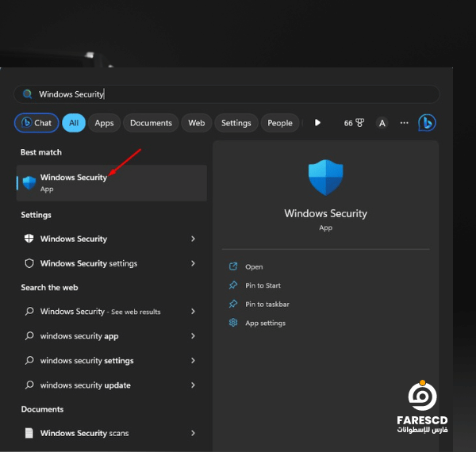Open Windows Security - See web results

[x=112, y=311]
